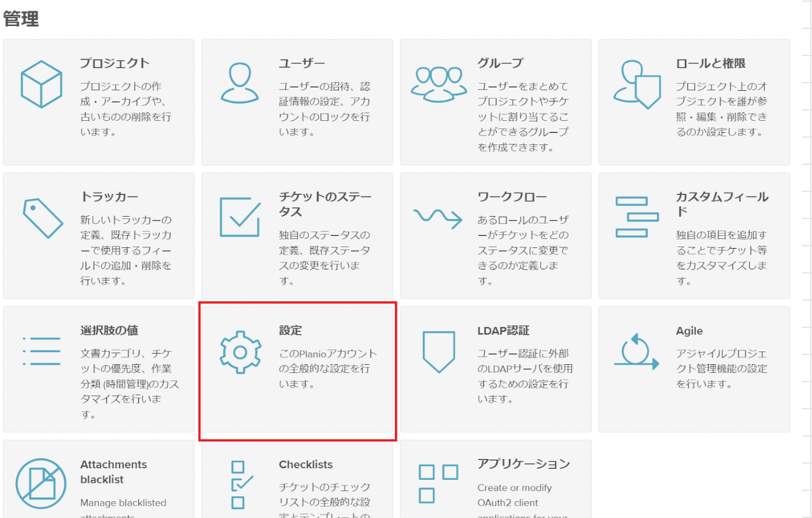Click the checkmark box チケットのステータス icon

pos(239,217)
